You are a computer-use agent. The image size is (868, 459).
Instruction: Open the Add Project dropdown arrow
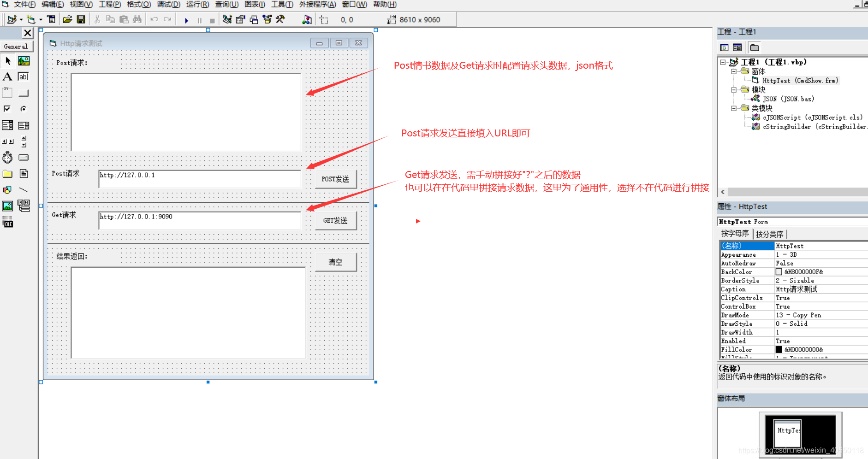[x=21, y=20]
